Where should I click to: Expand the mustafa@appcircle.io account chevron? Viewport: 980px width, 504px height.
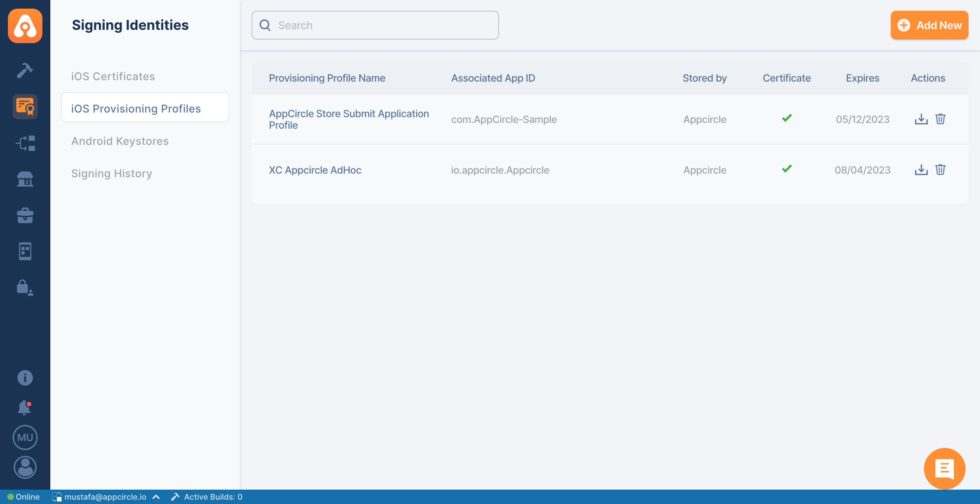coord(156,496)
